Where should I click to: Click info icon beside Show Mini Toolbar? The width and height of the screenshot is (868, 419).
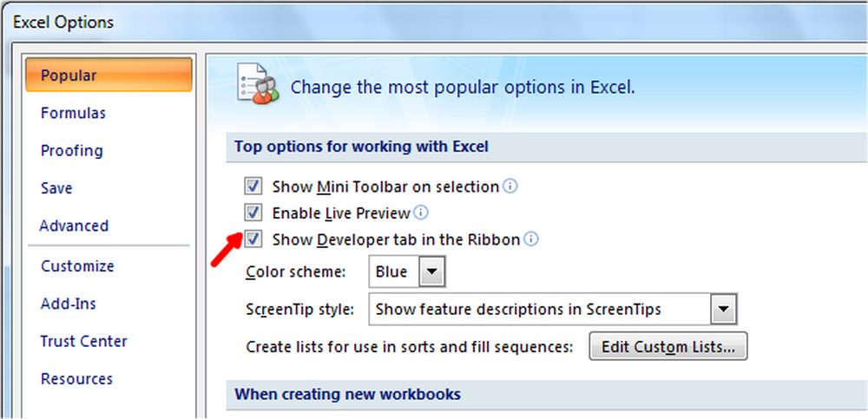click(x=510, y=187)
